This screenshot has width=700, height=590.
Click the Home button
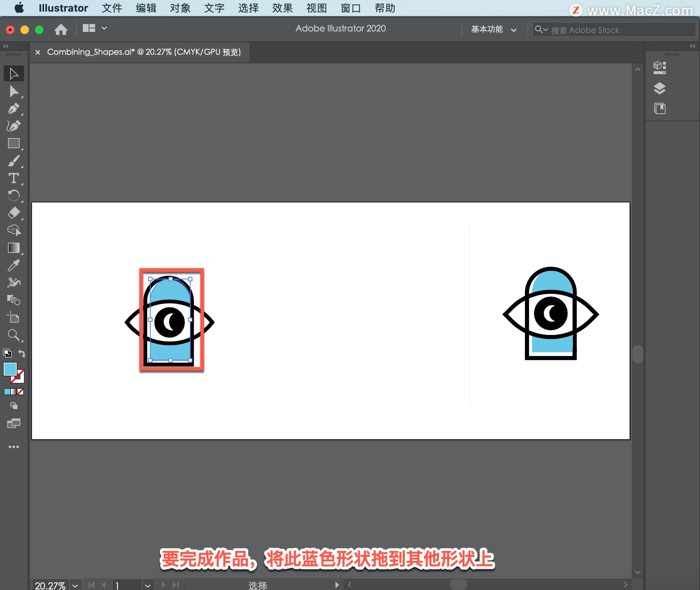pos(61,29)
